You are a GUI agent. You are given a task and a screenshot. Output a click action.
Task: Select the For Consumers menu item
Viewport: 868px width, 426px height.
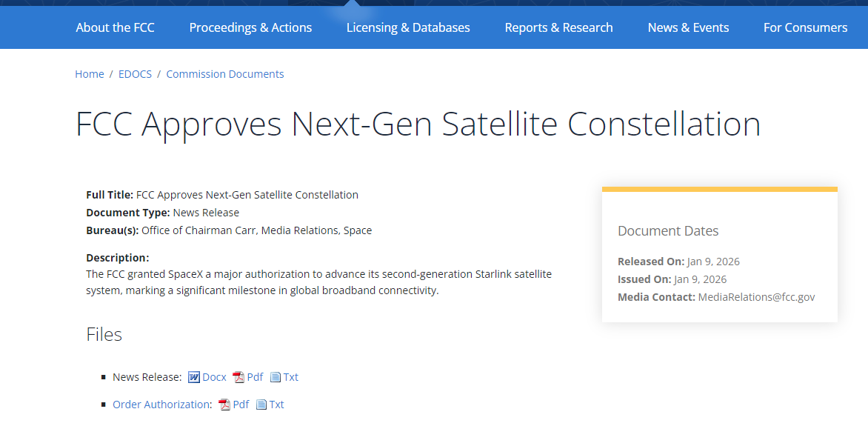point(805,27)
